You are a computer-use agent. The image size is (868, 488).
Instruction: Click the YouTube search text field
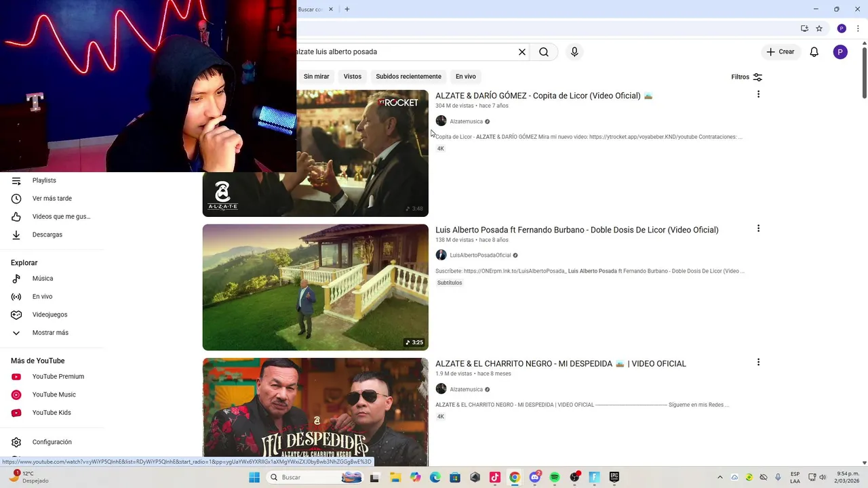tap(405, 52)
